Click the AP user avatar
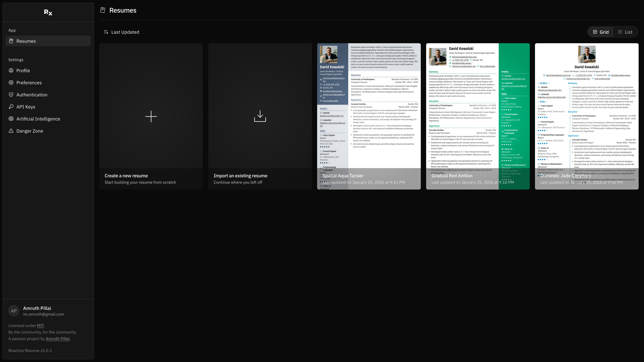 tap(13, 311)
